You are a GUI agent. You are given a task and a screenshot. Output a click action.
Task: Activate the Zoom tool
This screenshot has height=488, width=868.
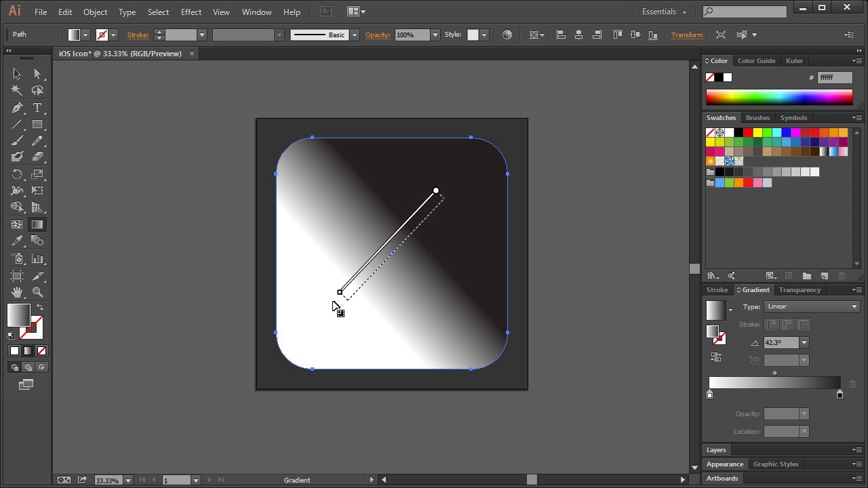pos(37,291)
